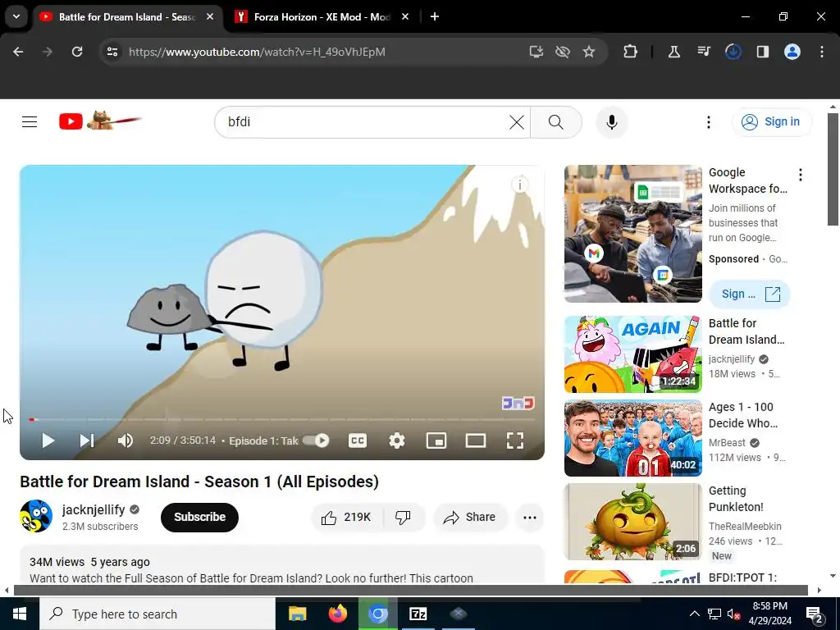The image size is (840, 630).
Task: Click the YouTube URL in the address bar
Action: [x=257, y=52]
